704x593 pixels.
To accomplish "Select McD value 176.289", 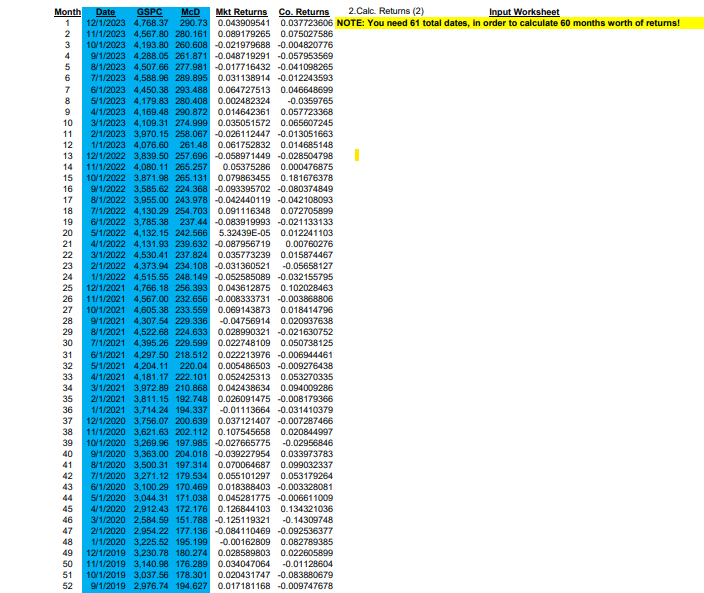I will 191,564.
